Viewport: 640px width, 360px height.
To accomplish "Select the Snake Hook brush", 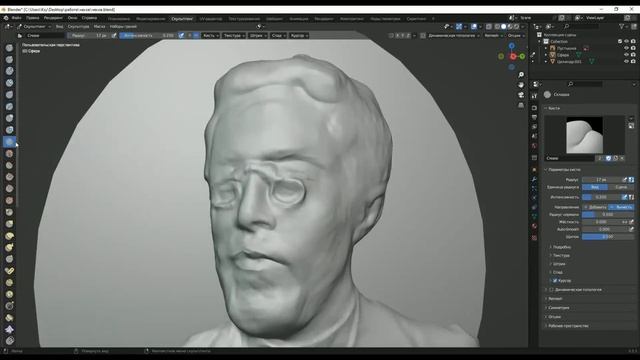I will (x=9, y=247).
